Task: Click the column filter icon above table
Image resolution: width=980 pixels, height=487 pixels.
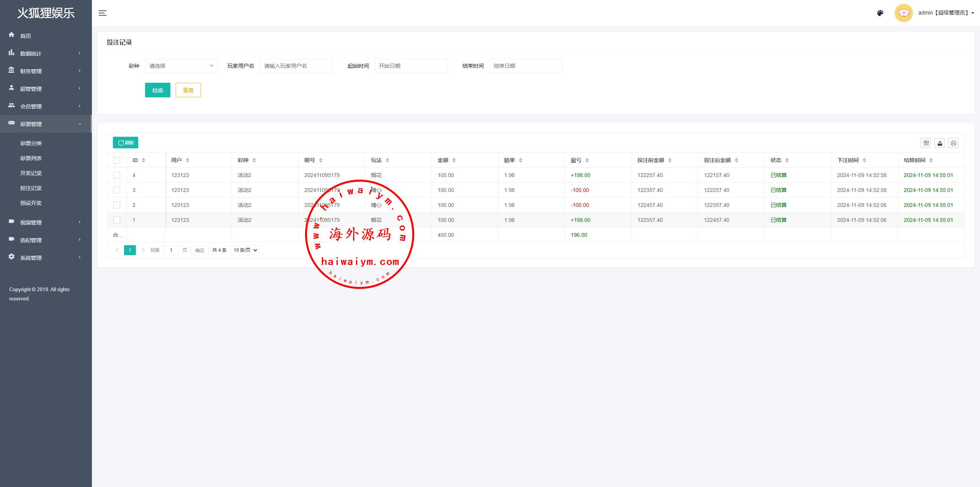Action: [x=926, y=143]
